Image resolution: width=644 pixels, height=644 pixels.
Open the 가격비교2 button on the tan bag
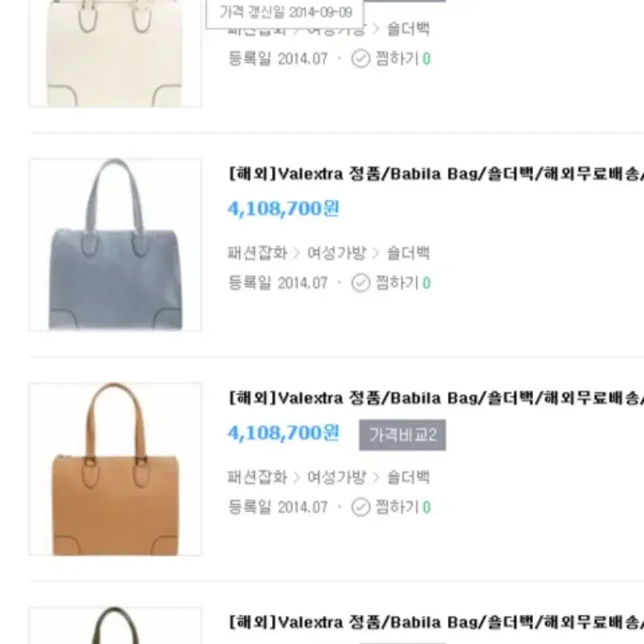coord(402,435)
